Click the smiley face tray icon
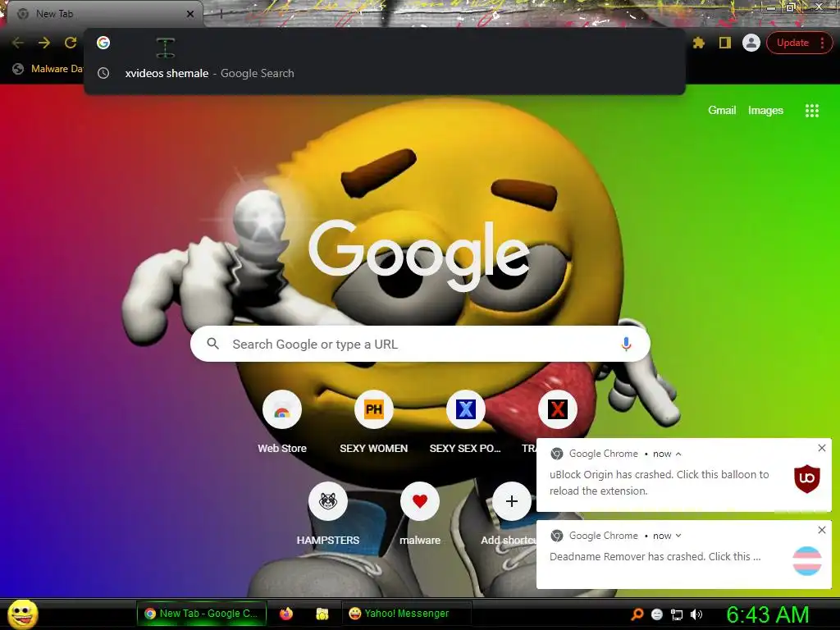 (657, 614)
